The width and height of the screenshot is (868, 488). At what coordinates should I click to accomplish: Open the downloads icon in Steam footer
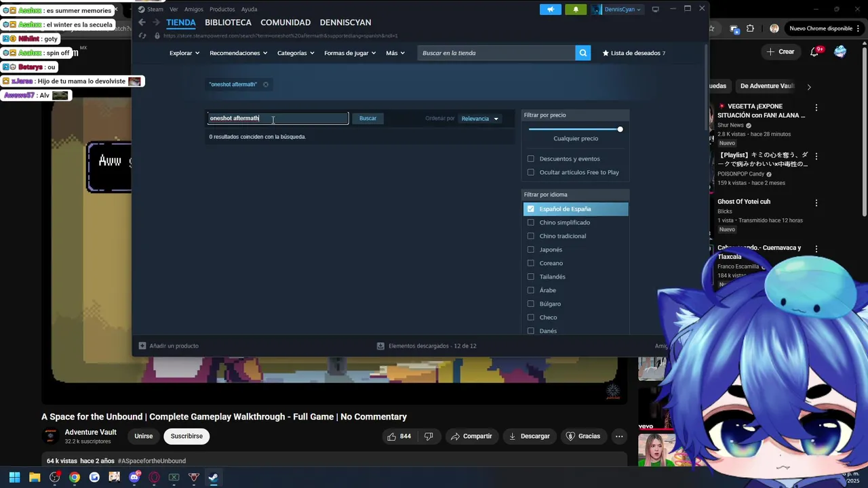pyautogui.click(x=380, y=346)
